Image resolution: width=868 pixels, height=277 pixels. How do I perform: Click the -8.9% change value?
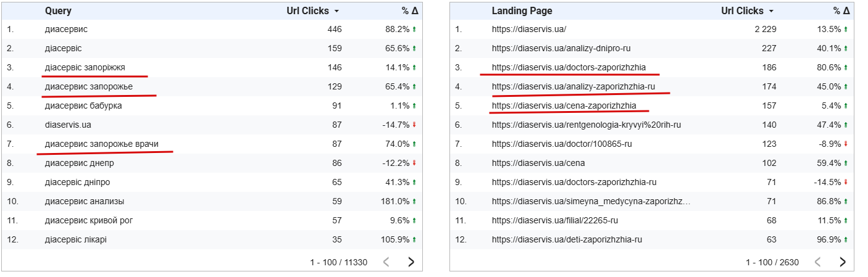pyautogui.click(x=830, y=144)
